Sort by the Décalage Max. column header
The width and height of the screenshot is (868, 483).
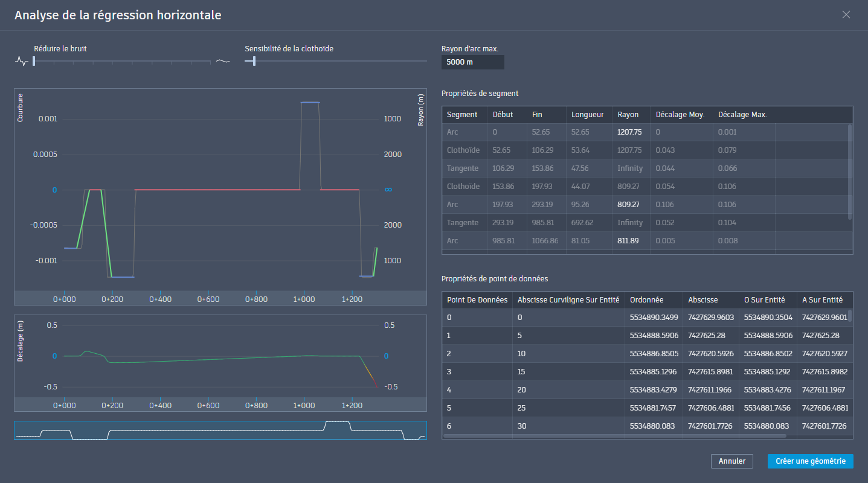[744, 115]
